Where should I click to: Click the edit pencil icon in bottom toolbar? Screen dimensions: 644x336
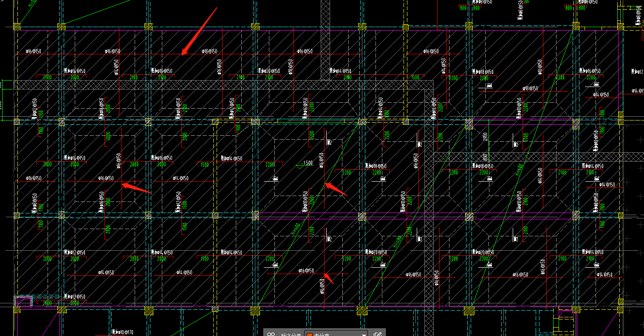377,334
